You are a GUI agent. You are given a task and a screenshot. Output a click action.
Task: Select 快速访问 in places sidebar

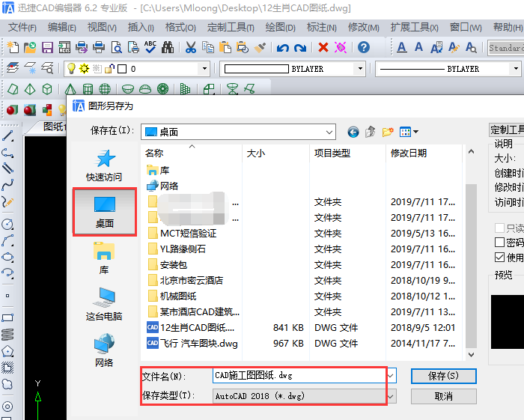[104, 165]
